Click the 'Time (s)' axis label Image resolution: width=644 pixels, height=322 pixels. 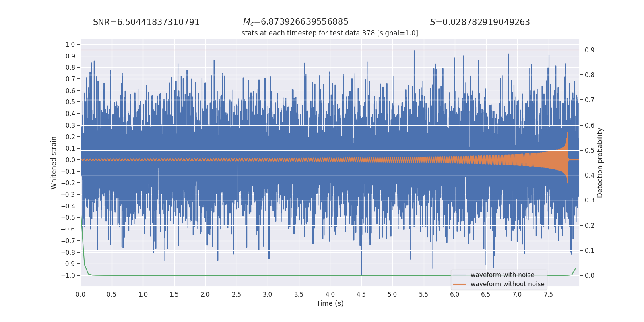(330, 303)
